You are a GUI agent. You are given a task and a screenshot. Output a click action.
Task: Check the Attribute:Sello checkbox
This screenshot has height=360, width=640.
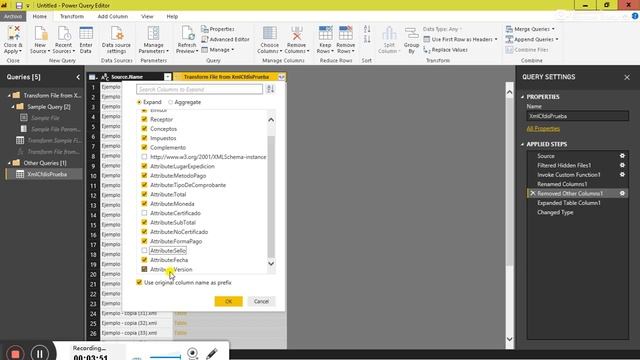(144, 251)
